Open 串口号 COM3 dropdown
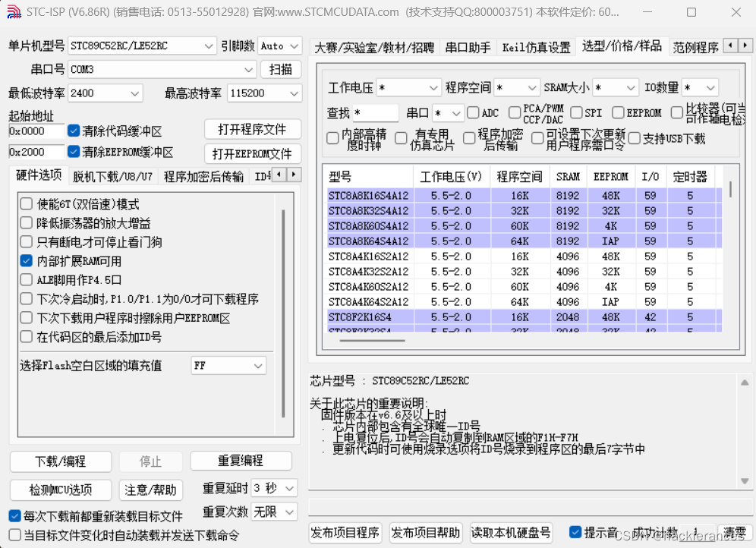 point(162,69)
